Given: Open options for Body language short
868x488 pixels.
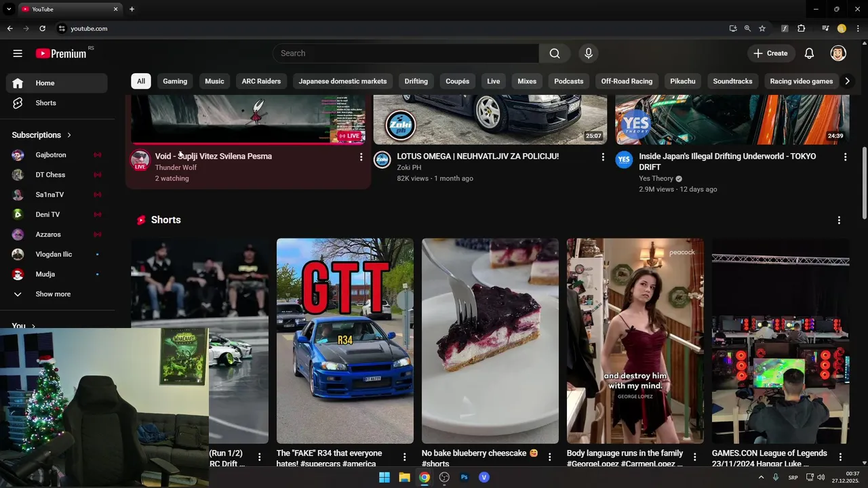Looking at the screenshot, I should click(695, 457).
